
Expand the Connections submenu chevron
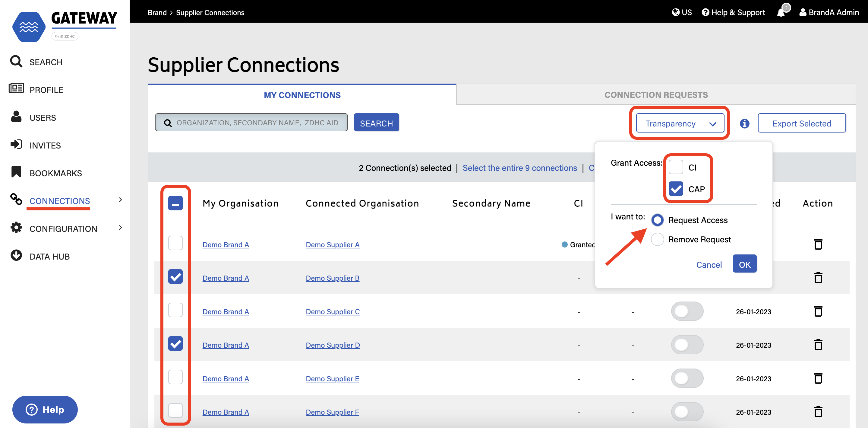tap(120, 200)
